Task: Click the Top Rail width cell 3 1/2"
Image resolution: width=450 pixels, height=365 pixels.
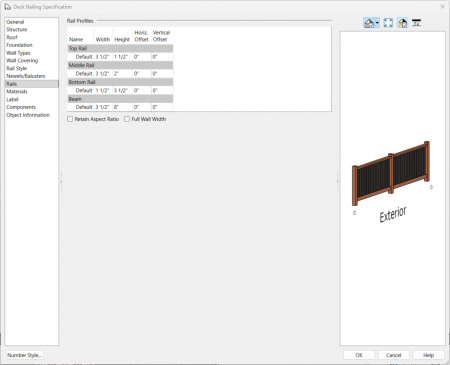Action: coord(103,57)
